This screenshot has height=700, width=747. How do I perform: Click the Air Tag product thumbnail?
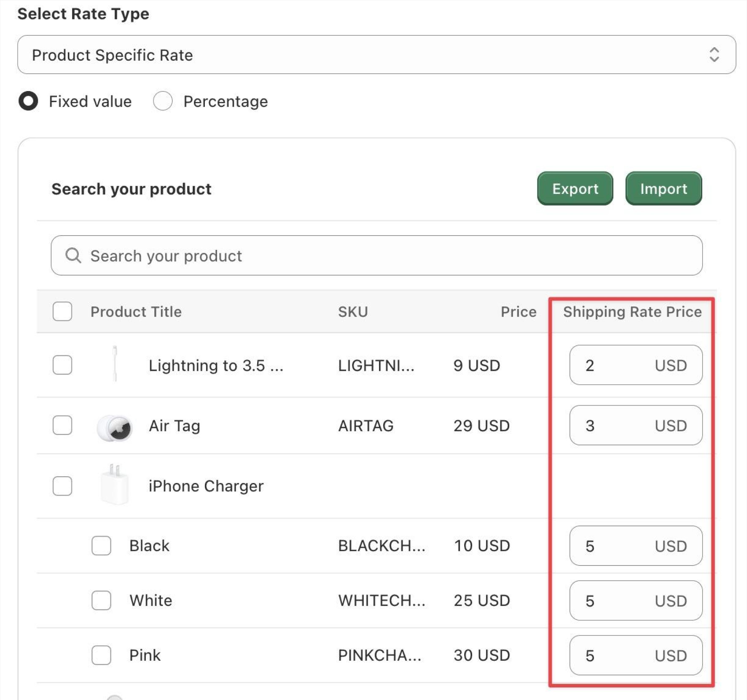pyautogui.click(x=115, y=428)
